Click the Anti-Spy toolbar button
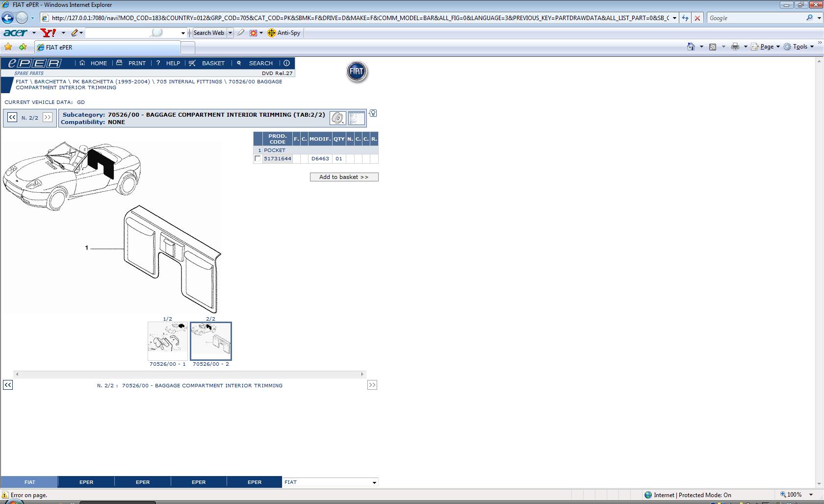Screen dimensions: 824x504 coord(283,33)
